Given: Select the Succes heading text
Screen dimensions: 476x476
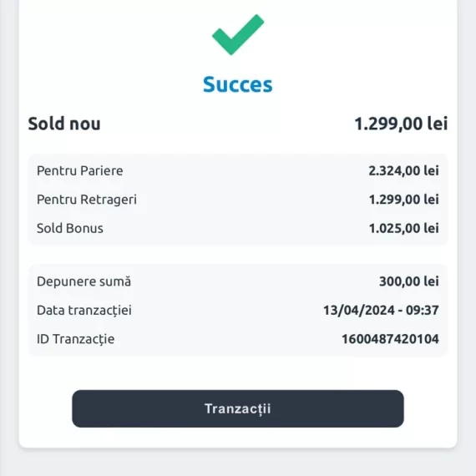Looking at the screenshot, I should 238,84.
